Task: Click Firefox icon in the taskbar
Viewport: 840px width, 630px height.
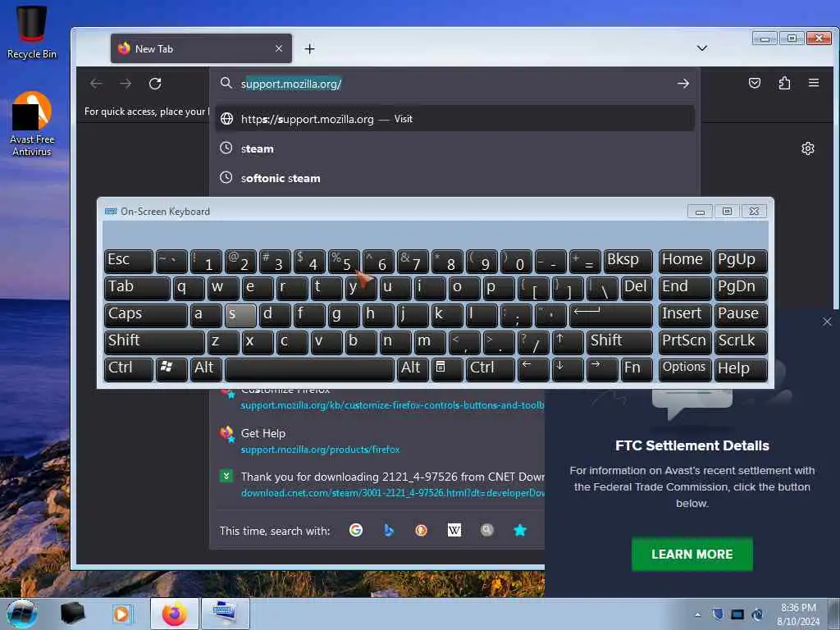Action: pos(175,614)
